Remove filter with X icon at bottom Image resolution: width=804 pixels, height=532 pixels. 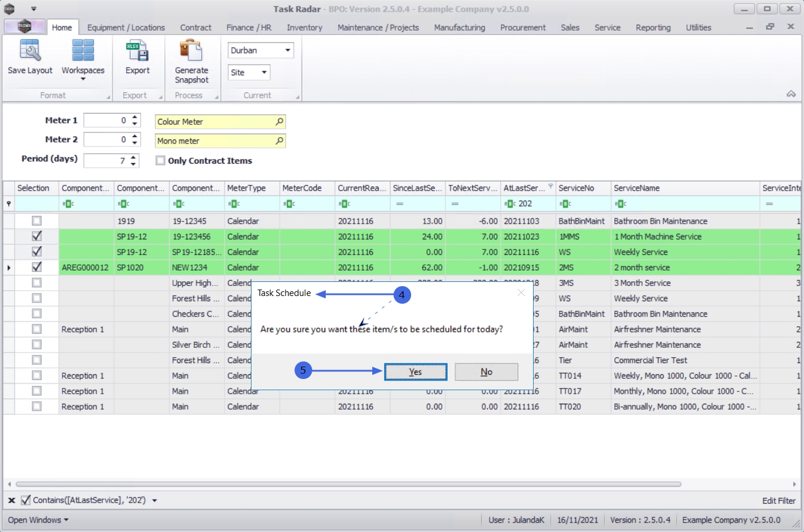pyautogui.click(x=11, y=500)
